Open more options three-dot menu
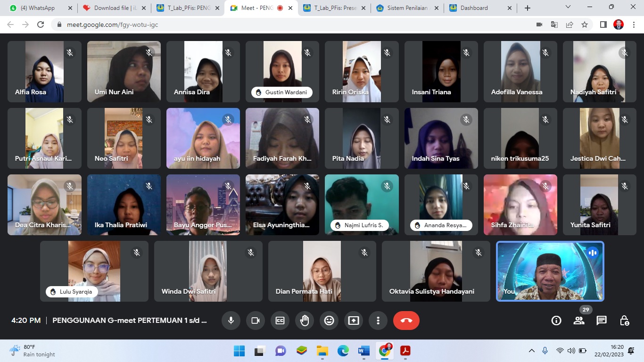 pyautogui.click(x=378, y=321)
